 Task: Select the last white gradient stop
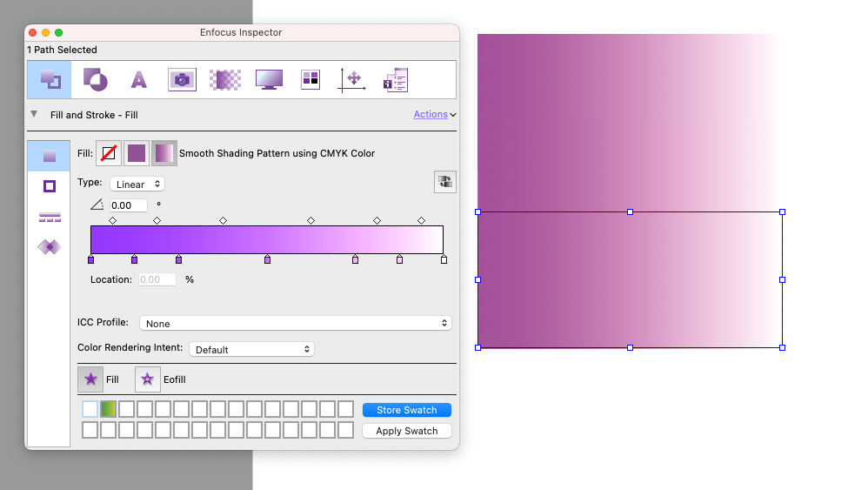point(444,259)
